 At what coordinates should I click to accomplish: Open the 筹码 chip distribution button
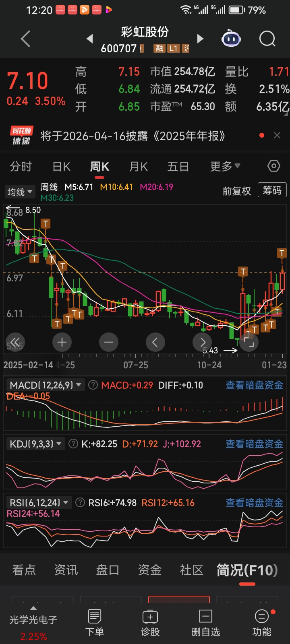(x=272, y=190)
